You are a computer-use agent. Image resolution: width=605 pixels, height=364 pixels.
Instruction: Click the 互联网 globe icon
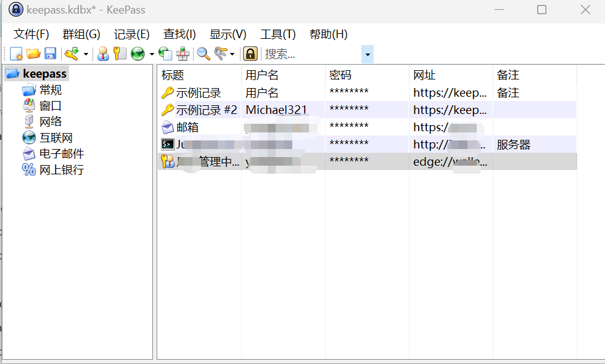[x=29, y=137]
